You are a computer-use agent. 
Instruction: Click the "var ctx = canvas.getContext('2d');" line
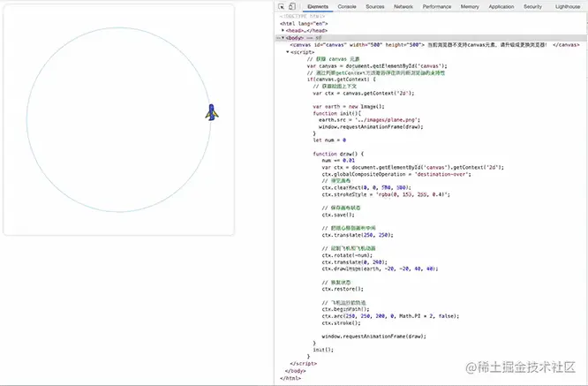(x=364, y=93)
